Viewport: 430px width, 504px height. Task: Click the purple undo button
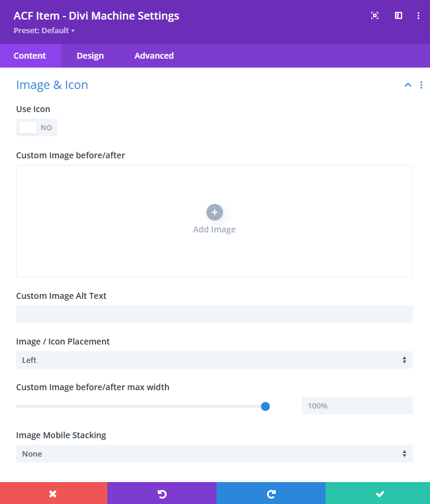point(162,493)
